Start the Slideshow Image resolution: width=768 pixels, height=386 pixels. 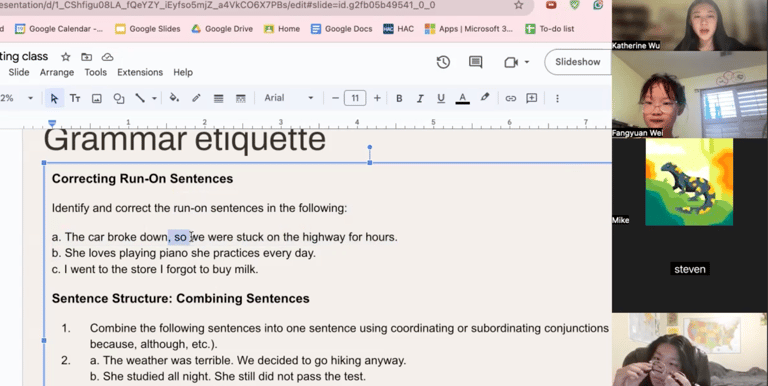point(577,62)
